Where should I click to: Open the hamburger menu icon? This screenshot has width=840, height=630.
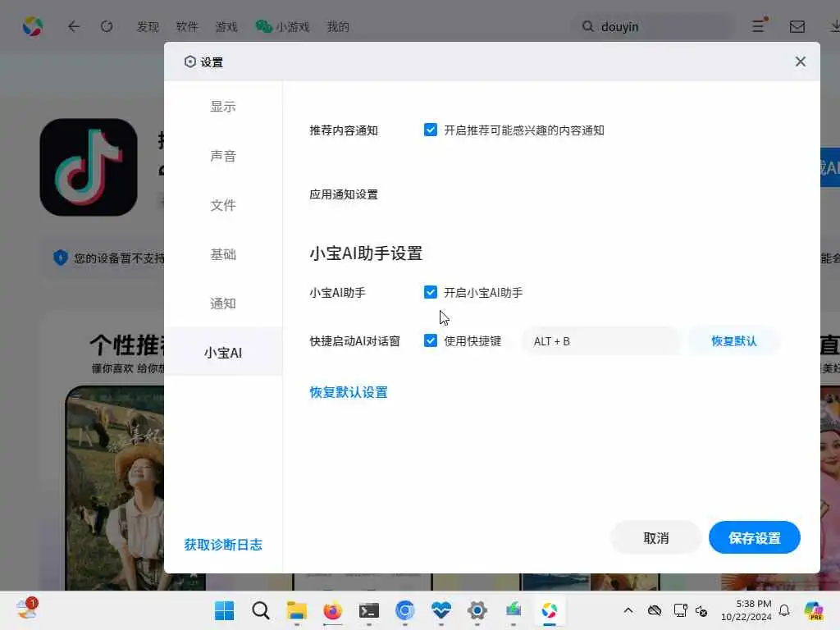click(759, 25)
